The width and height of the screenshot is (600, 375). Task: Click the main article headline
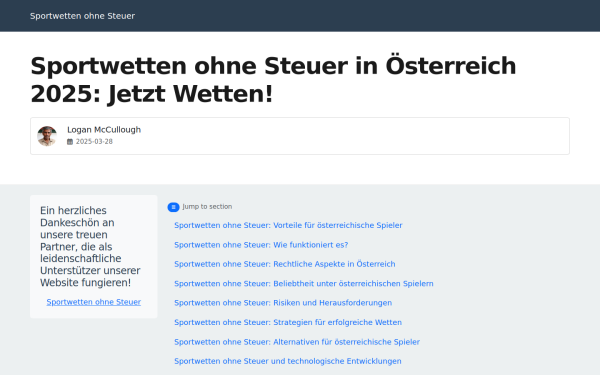coord(273,80)
